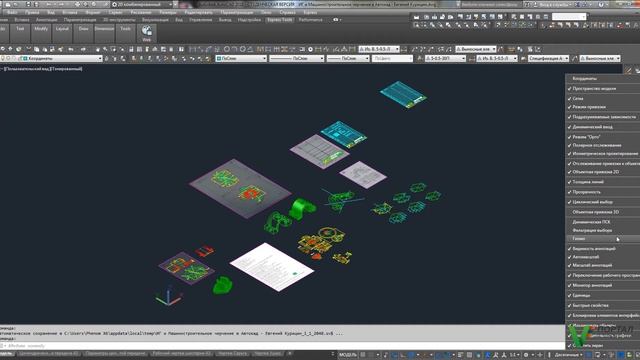
Task: Open the Tools ribbon panel
Action: click(x=125, y=33)
